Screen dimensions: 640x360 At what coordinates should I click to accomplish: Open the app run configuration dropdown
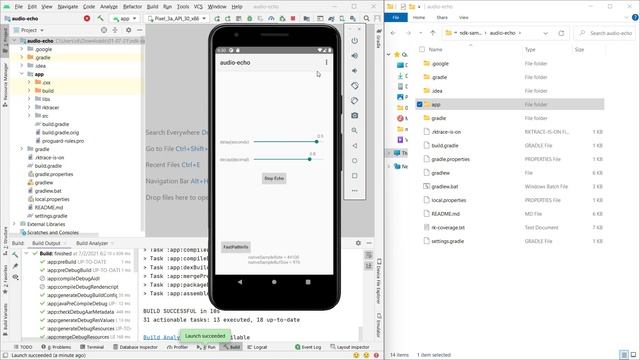(124, 19)
